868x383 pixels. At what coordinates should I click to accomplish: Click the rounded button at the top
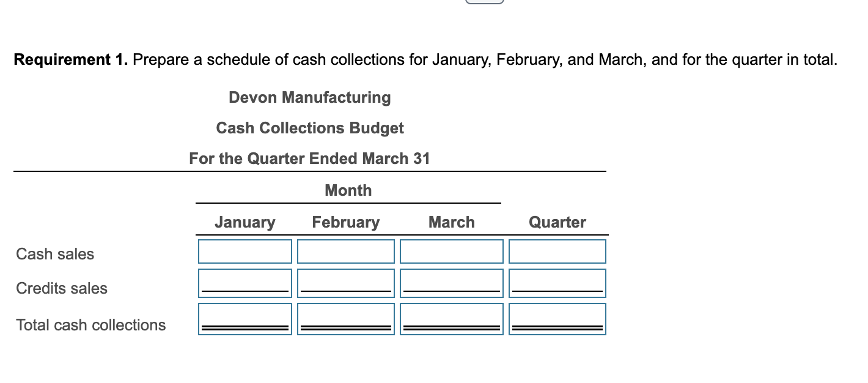click(x=484, y=2)
